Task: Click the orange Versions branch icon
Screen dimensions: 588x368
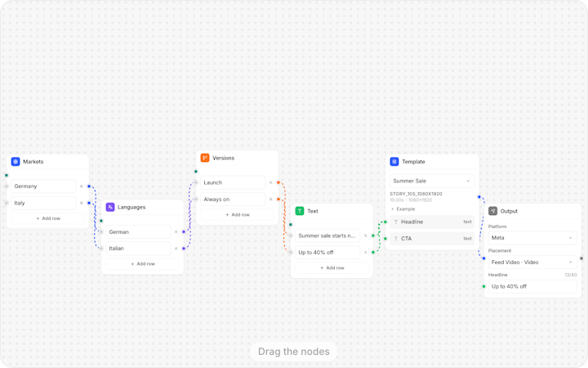Action: 205,158
